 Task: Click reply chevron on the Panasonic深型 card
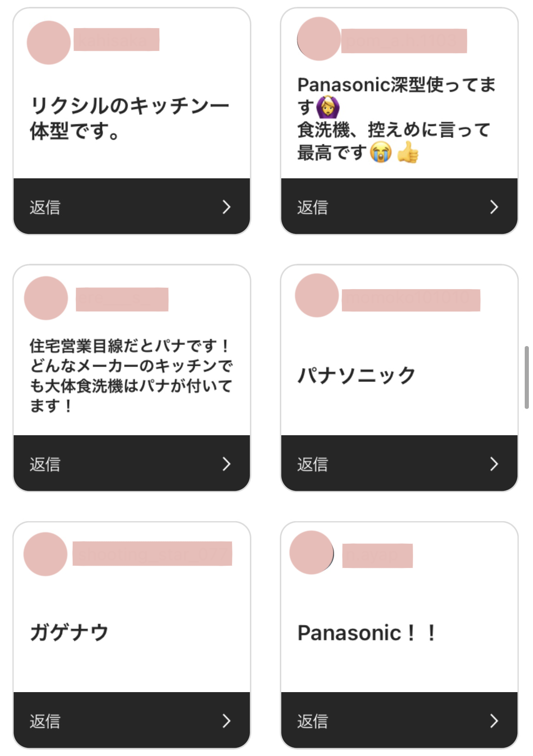pos(494,207)
